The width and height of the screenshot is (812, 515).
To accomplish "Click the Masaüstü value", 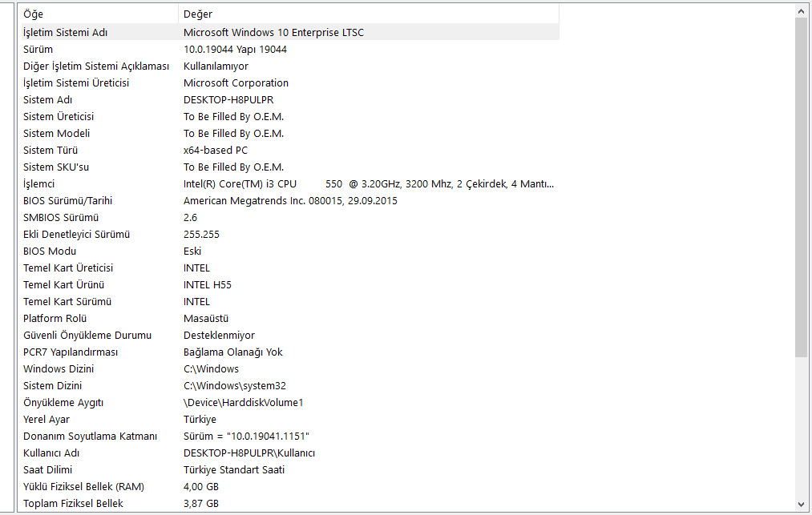I will [x=205, y=318].
